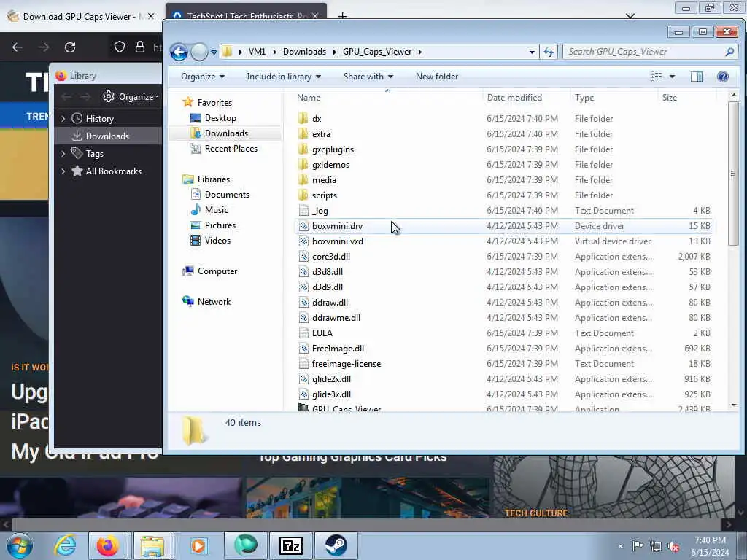Select Desktop under Favorites
747x560 pixels.
click(x=220, y=118)
